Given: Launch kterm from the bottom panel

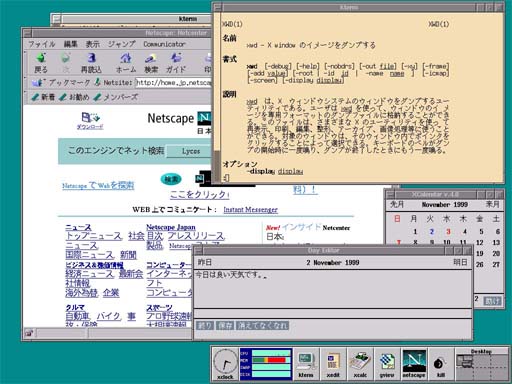Looking at the screenshot, I should tap(306, 364).
